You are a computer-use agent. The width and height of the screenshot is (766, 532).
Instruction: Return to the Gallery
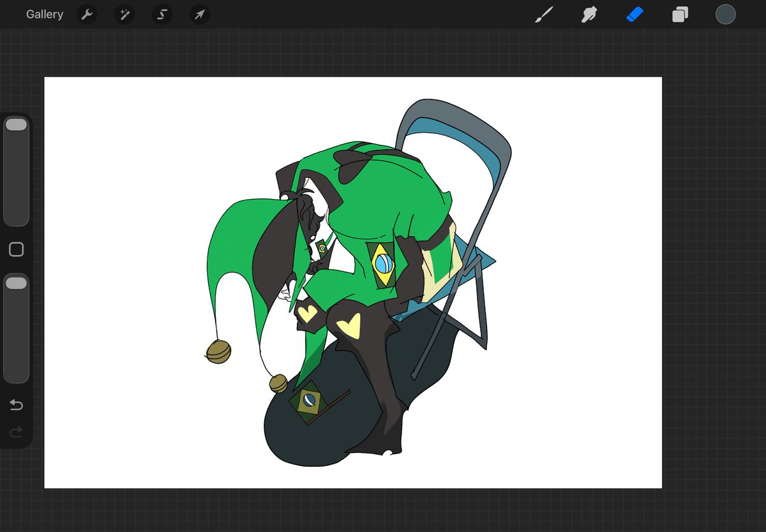(45, 14)
